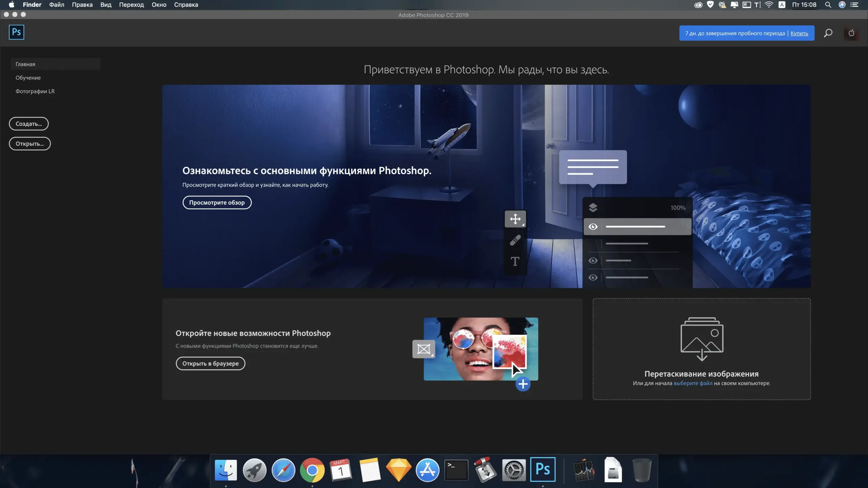Click the Creative Cloud menu bar icon
Screen dimensions: 868x488
[x=698, y=5]
